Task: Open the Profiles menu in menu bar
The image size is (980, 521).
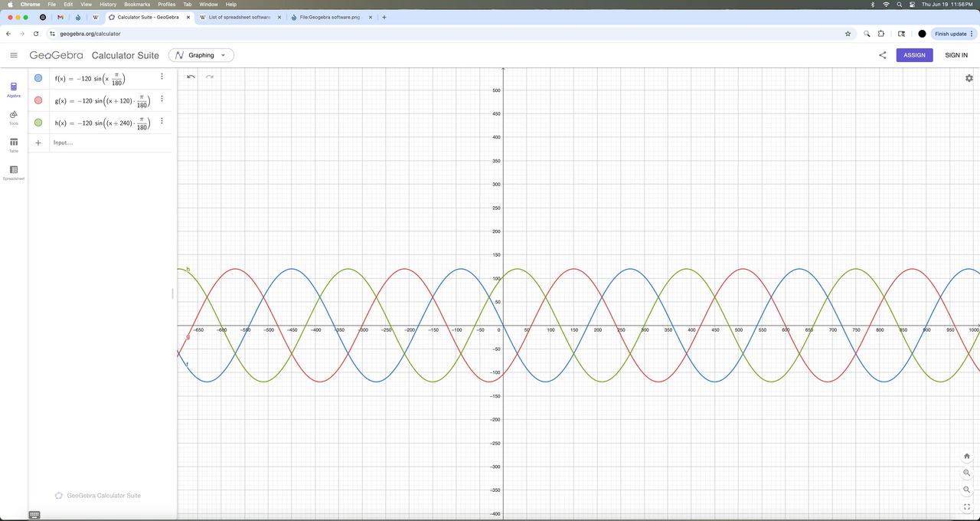Action: pyautogui.click(x=166, y=5)
